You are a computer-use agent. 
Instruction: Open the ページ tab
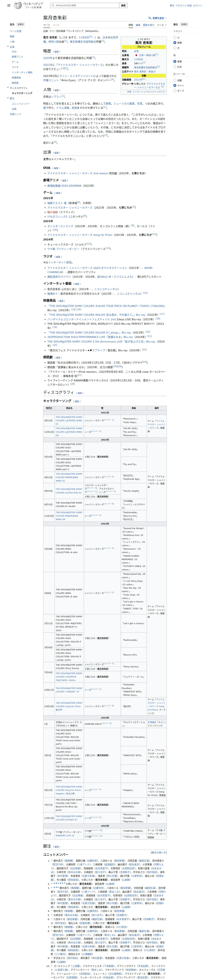(x=46, y=25)
